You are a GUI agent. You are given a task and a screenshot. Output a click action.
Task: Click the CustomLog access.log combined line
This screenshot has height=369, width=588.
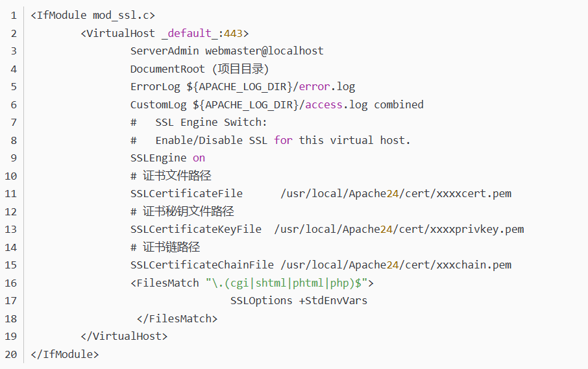pyautogui.click(x=276, y=104)
